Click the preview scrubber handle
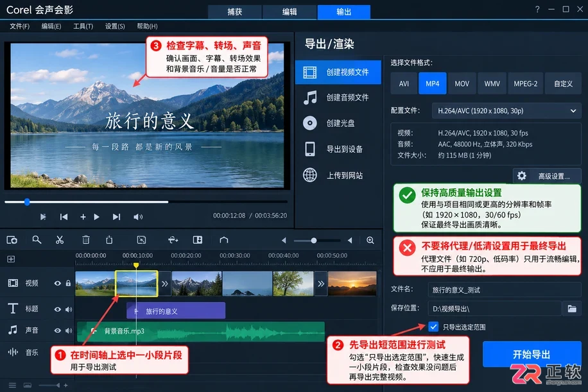 click(27, 202)
